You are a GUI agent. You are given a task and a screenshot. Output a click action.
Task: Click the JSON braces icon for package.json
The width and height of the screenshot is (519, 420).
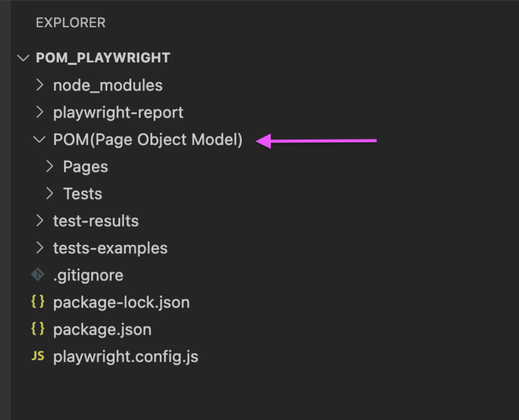tap(38, 329)
